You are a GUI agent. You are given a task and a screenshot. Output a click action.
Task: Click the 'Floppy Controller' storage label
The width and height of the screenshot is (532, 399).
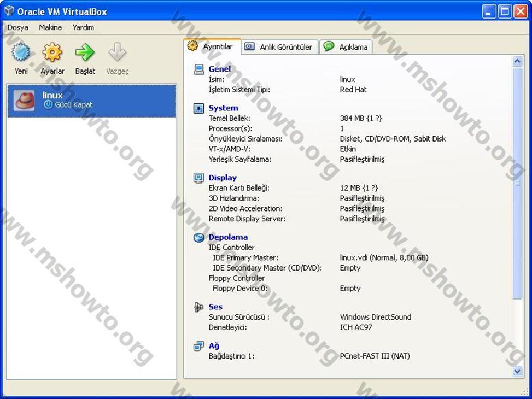click(237, 278)
